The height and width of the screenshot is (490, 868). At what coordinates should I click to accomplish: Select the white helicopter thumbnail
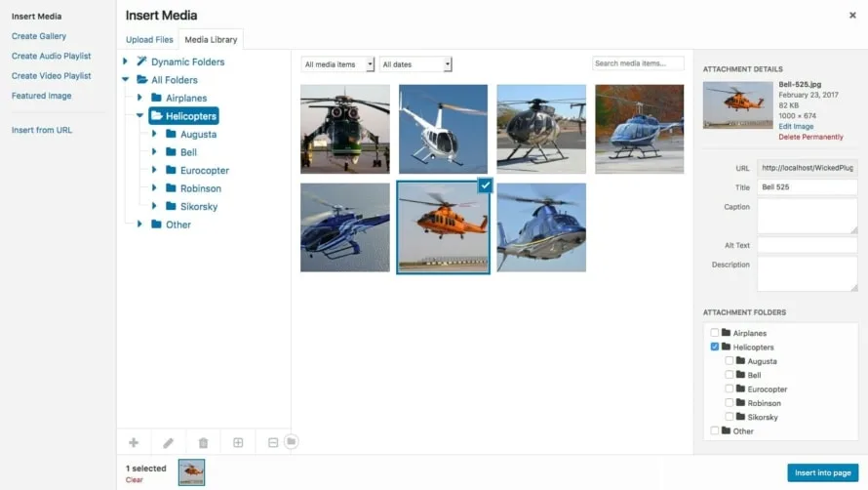444,129
